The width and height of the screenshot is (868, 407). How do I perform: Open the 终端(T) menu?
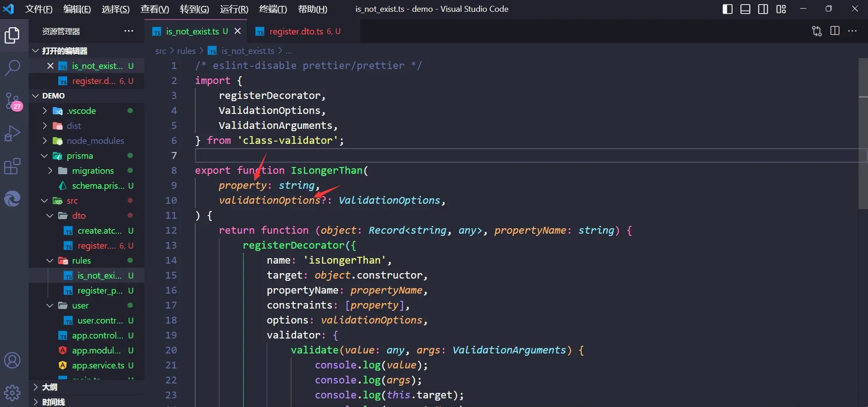click(x=273, y=9)
